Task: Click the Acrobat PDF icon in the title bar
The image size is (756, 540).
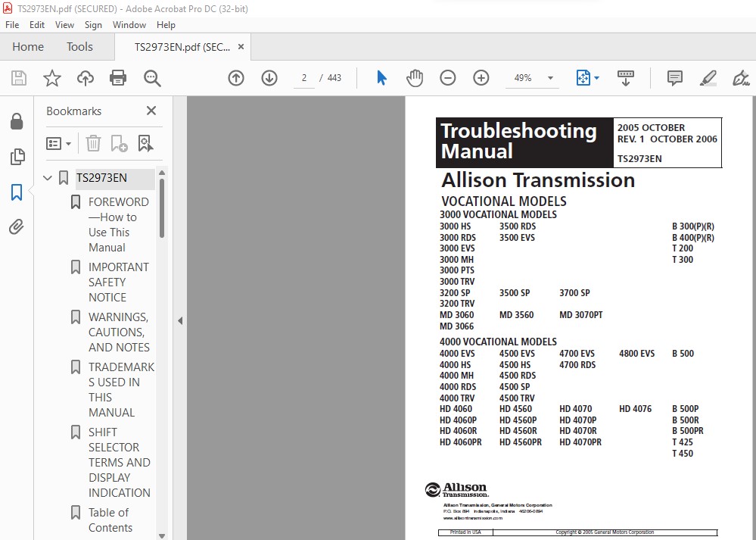Action: click(8, 8)
